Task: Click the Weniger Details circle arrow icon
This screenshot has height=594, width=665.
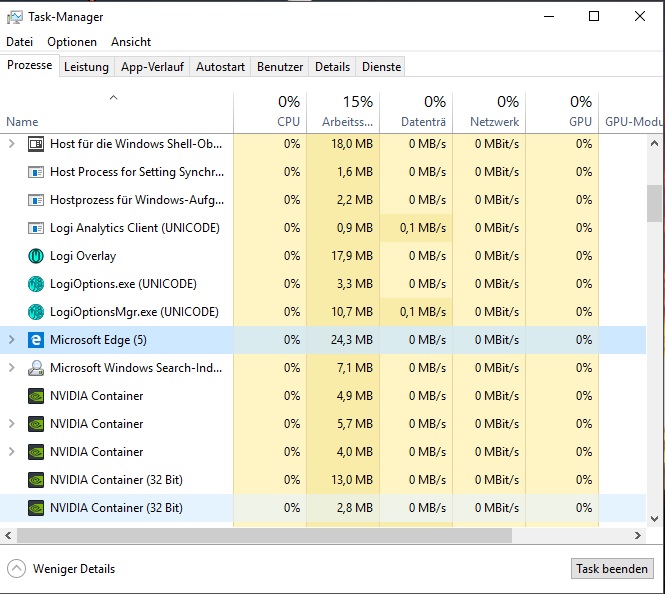Action: 17,569
